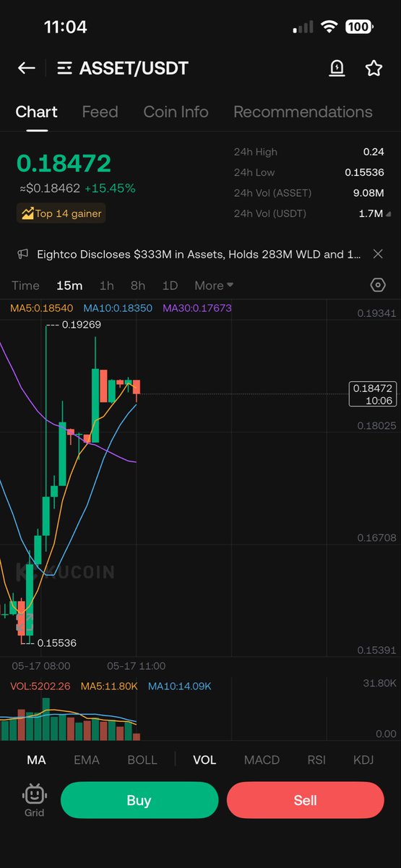Image resolution: width=401 pixels, height=868 pixels.
Task: Select the 15m chart interval
Action: [x=69, y=285]
